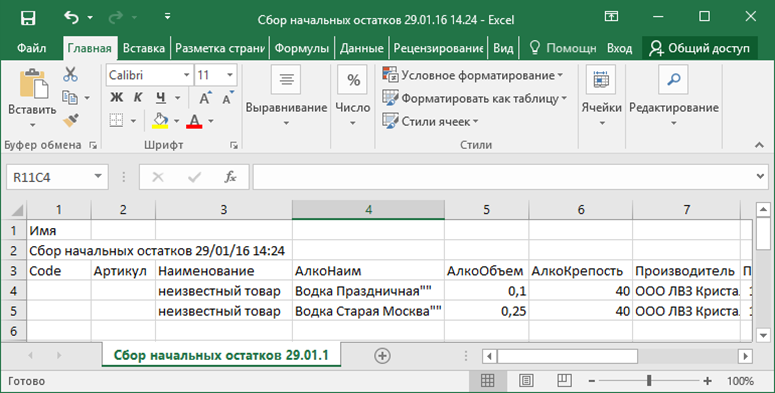Switch to the Вставка tab
Image resolution: width=775 pixels, height=393 pixels.
click(143, 48)
